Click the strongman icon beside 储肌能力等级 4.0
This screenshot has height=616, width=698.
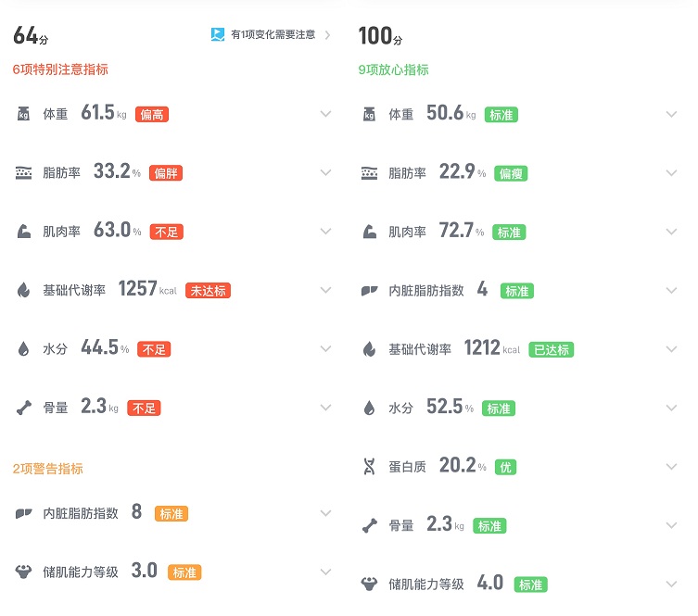pyautogui.click(x=369, y=585)
